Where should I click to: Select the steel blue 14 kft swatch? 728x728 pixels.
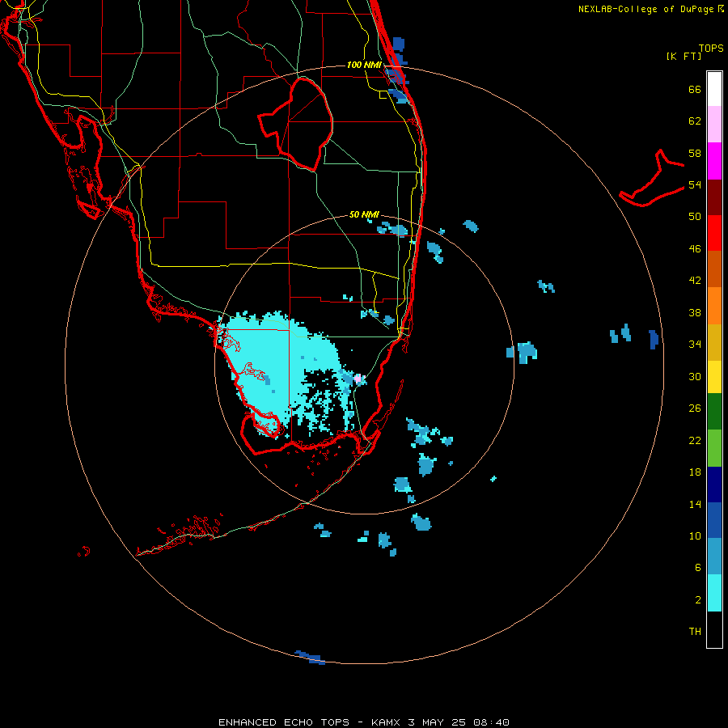pos(714,557)
